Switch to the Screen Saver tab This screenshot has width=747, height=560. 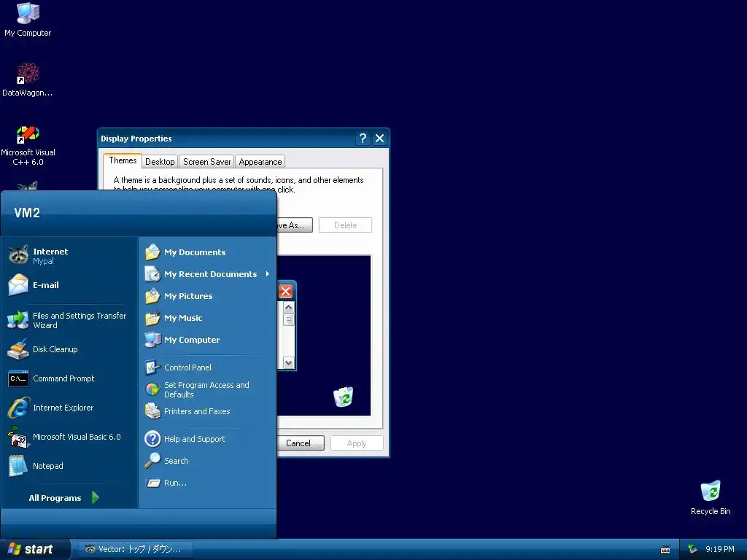tap(206, 162)
